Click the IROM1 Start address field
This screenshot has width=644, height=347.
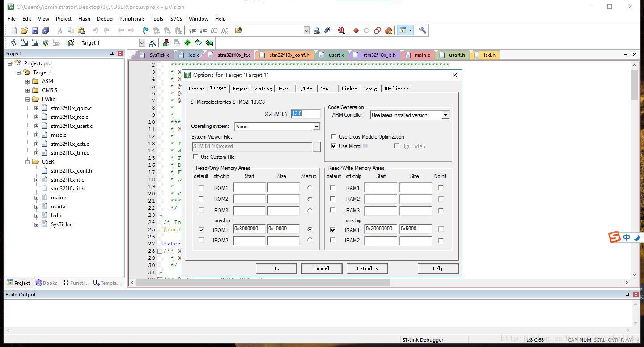[249, 229]
